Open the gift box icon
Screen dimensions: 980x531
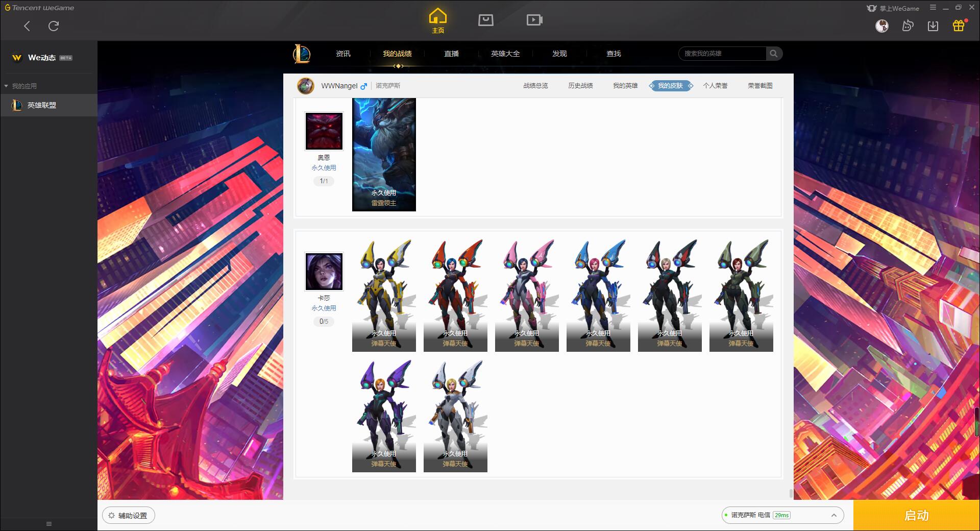959,26
